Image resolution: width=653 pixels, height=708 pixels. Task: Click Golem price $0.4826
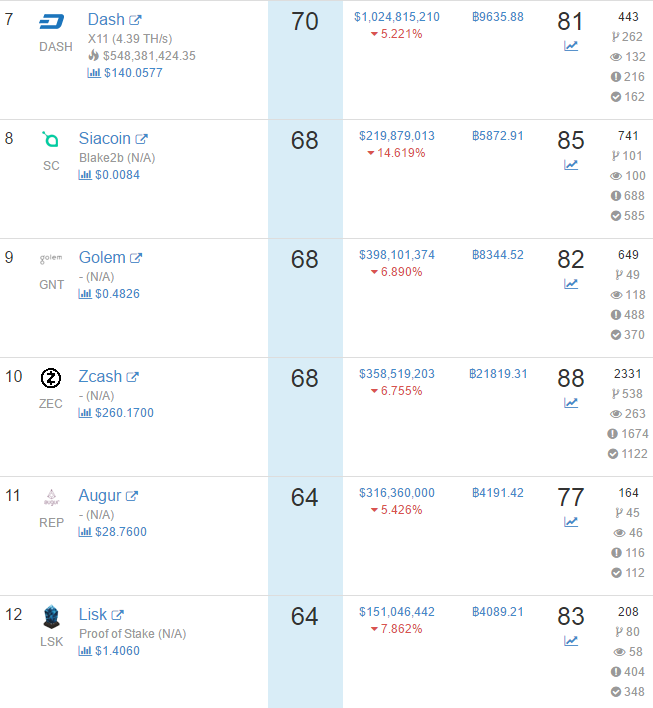(x=117, y=294)
